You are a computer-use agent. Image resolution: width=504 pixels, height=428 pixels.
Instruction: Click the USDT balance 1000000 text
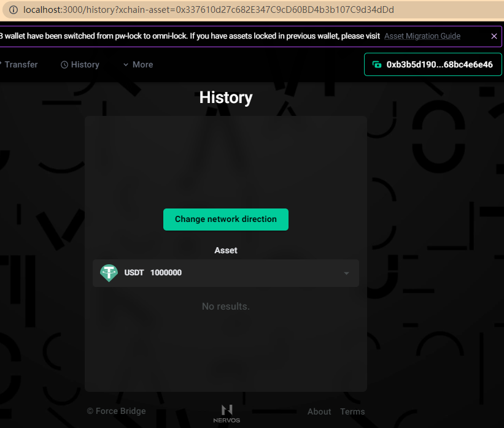[x=166, y=273]
